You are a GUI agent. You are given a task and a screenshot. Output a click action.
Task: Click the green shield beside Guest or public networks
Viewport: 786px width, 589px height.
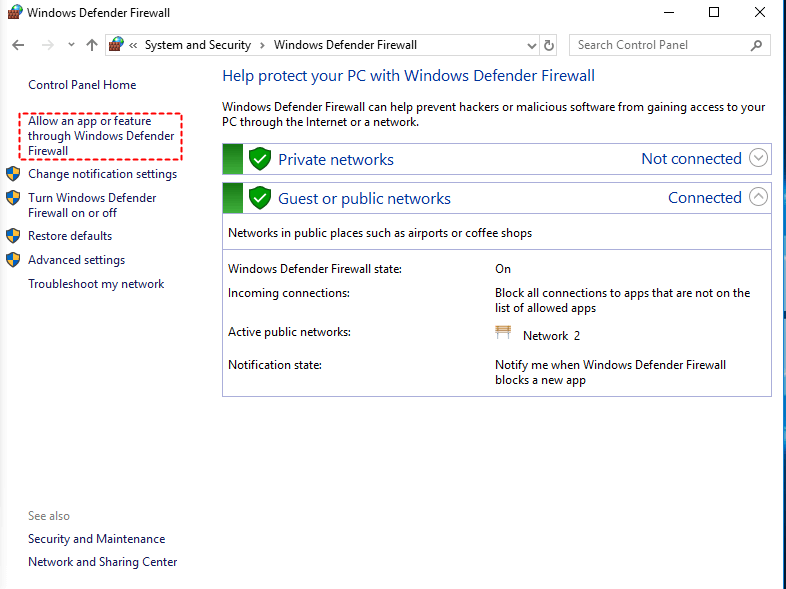pyautogui.click(x=260, y=198)
